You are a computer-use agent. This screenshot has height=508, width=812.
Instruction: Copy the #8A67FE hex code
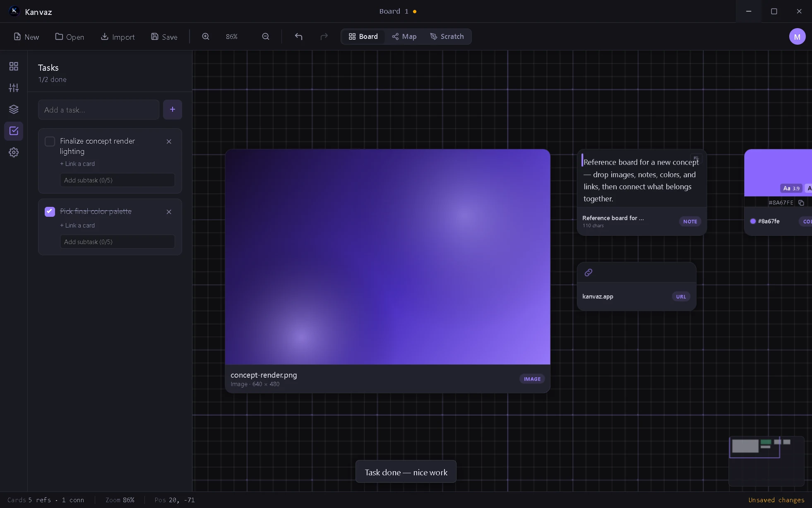coord(801,203)
